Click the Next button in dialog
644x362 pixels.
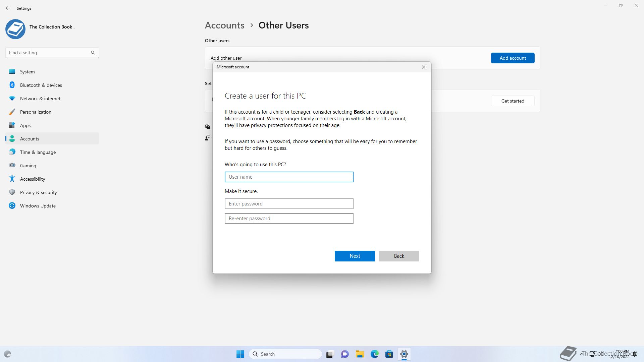(x=355, y=256)
